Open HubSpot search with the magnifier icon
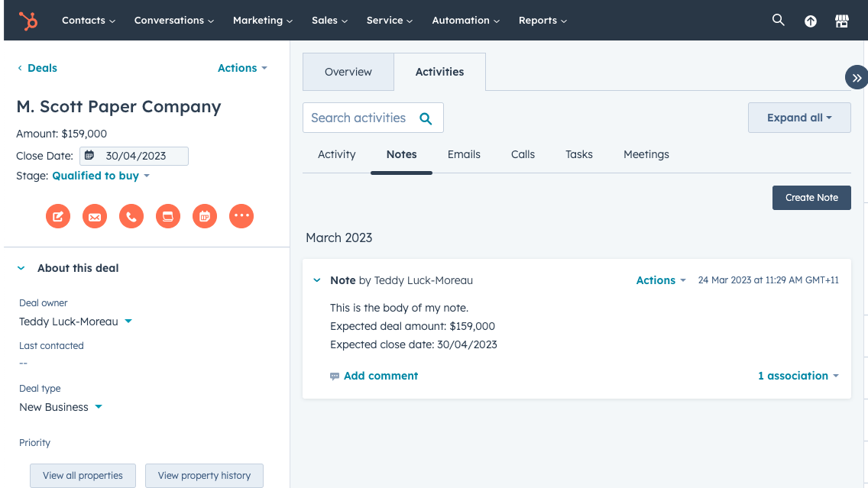 pyautogui.click(x=778, y=20)
